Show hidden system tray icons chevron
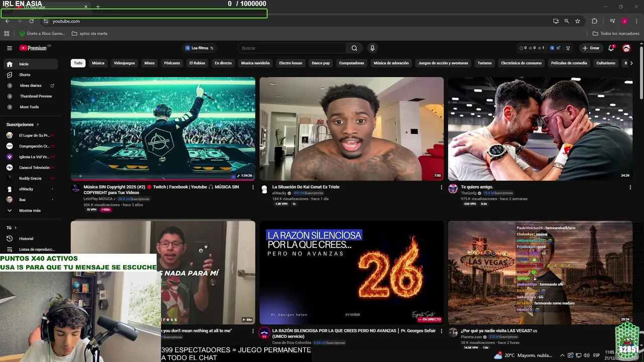The width and height of the screenshot is (644, 362). (x=563, y=355)
